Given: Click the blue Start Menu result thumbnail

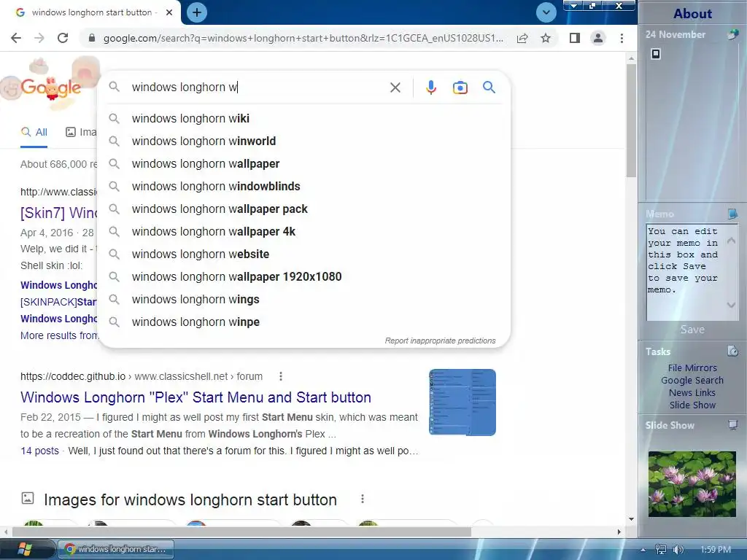Looking at the screenshot, I should (x=462, y=402).
